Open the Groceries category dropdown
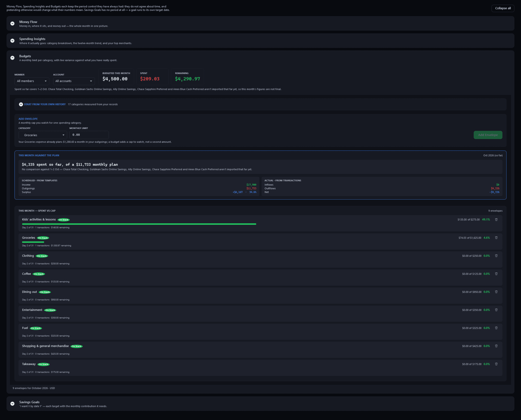Image resolution: width=521 pixels, height=420 pixels. (x=43, y=135)
